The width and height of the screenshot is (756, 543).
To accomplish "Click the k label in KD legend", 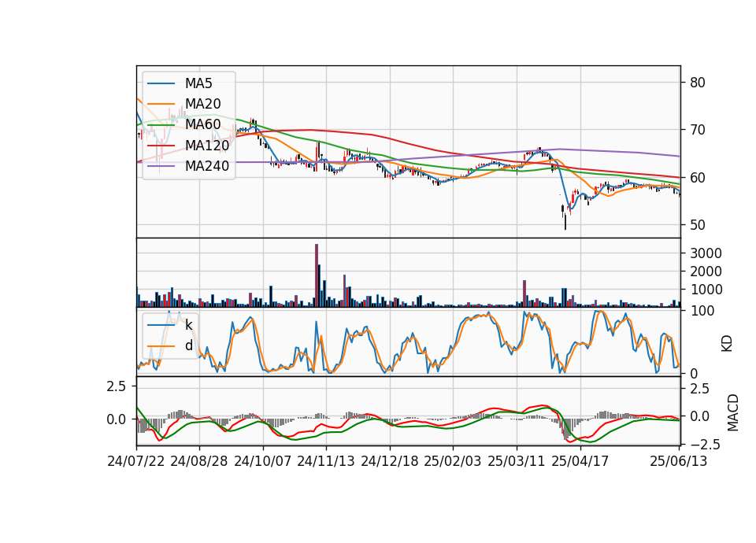I will coord(188,325).
